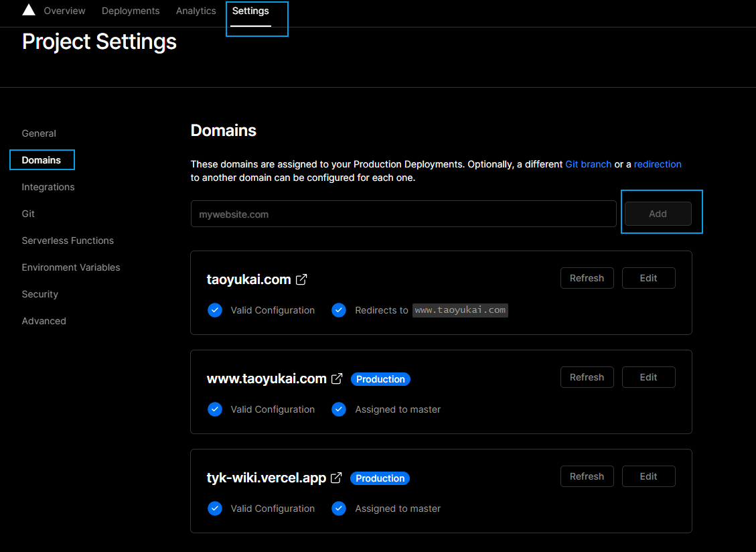The width and height of the screenshot is (756, 552).
Task: Click Production badge on tyk-wiki.vercel.app
Action: pyautogui.click(x=380, y=478)
